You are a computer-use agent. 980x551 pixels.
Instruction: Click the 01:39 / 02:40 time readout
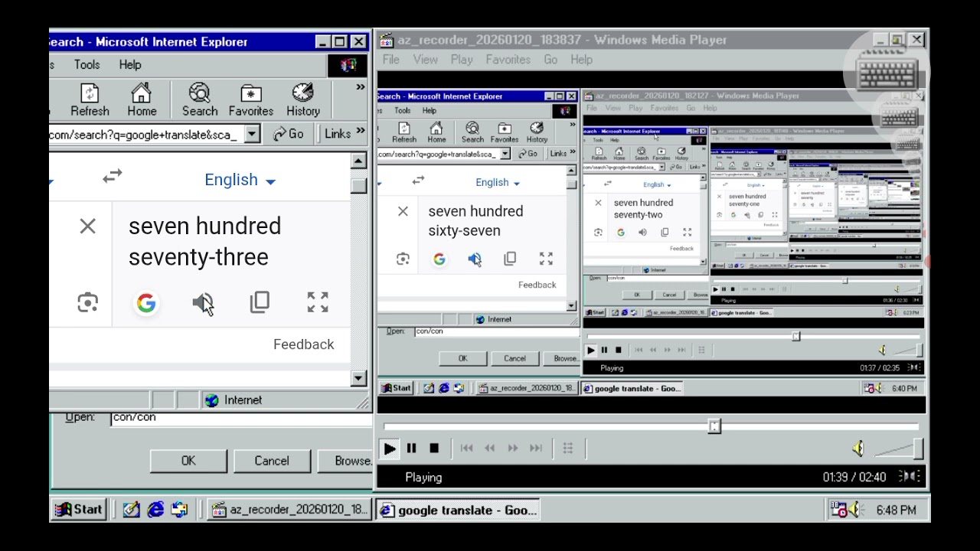tap(854, 478)
